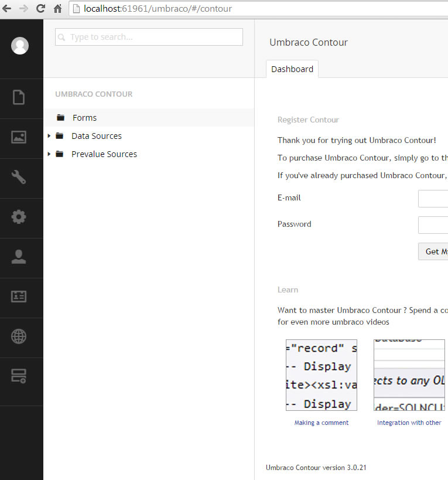The width and height of the screenshot is (448, 480).
Task: Open the Developer section gear icon
Action: [19, 217]
